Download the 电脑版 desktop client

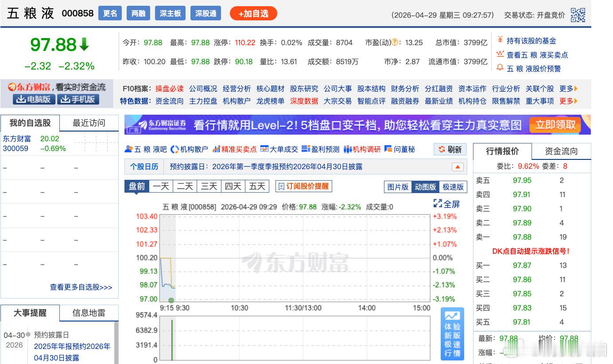[x=34, y=99]
